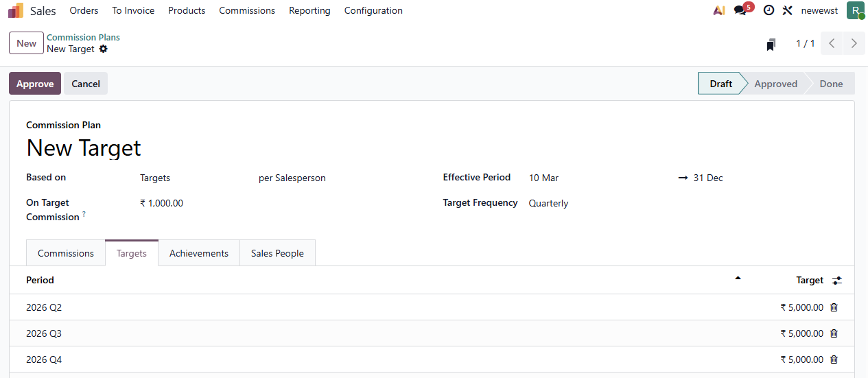This screenshot has height=378, width=868.
Task: Switch to the Commissions tab
Action: [x=66, y=253]
